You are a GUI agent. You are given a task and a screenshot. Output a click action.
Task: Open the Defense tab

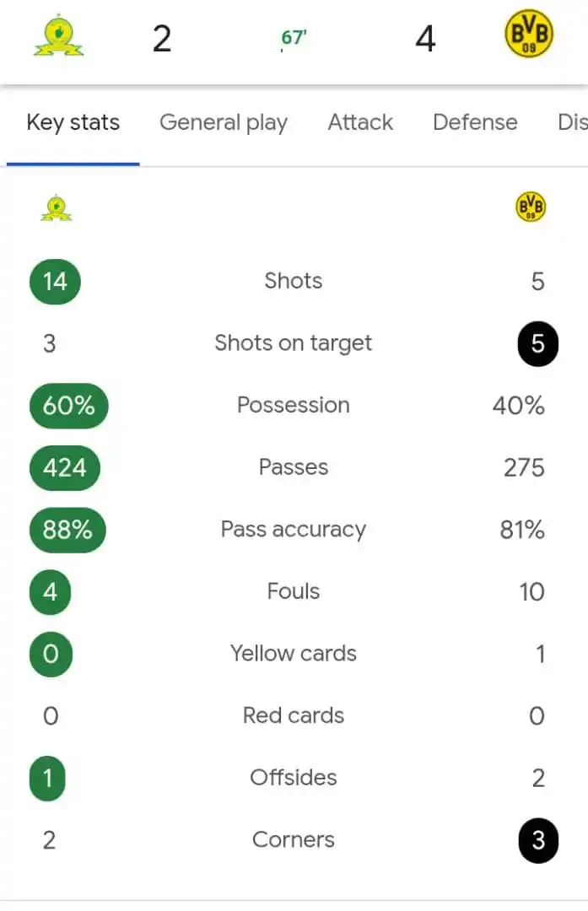(475, 122)
